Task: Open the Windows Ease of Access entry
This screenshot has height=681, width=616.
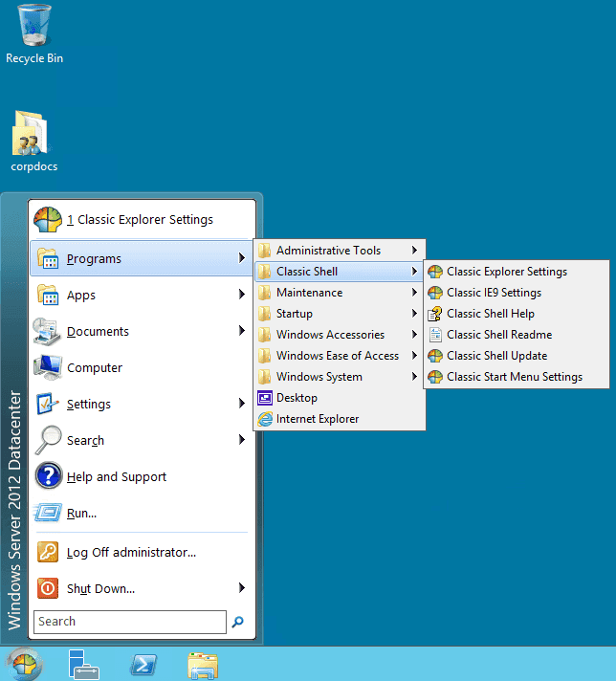Action: pyautogui.click(x=340, y=356)
